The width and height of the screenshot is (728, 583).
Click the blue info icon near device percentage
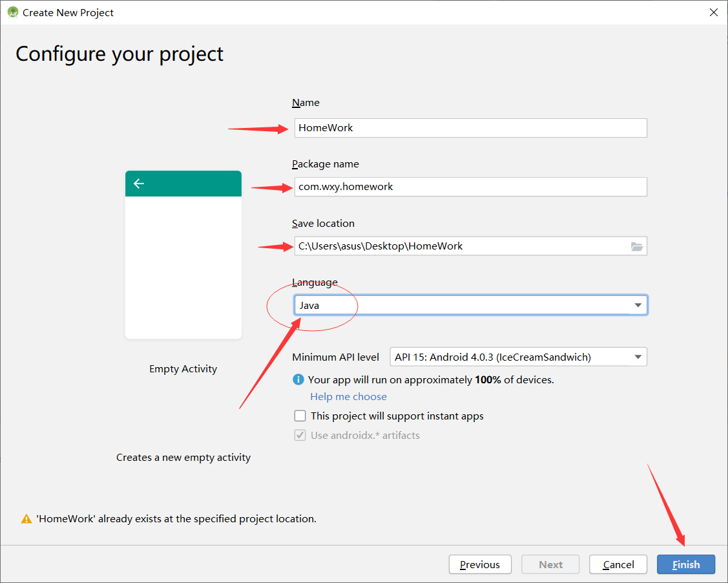pyautogui.click(x=298, y=380)
